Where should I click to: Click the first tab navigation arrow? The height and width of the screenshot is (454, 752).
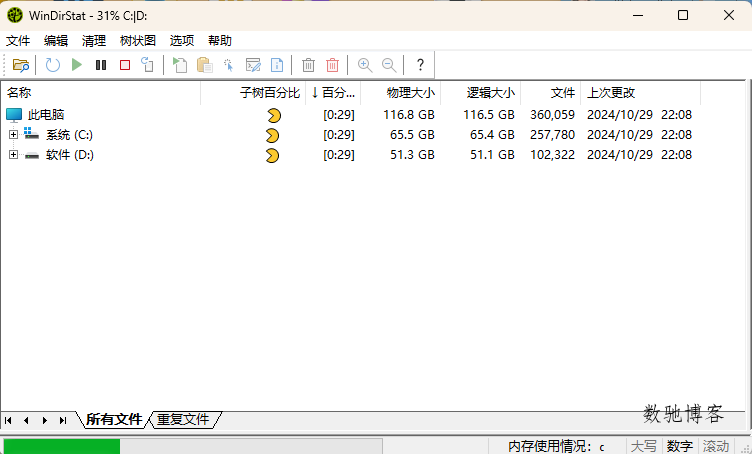tap(8, 420)
